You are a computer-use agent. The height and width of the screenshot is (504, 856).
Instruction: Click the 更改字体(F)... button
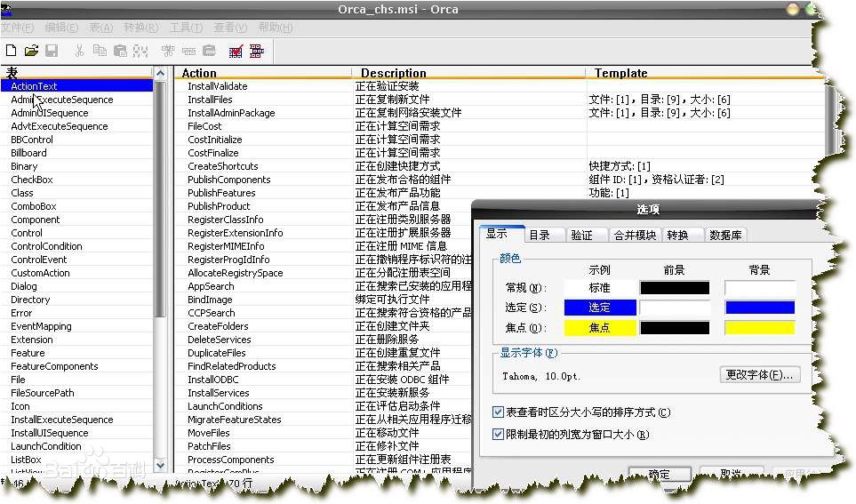759,374
